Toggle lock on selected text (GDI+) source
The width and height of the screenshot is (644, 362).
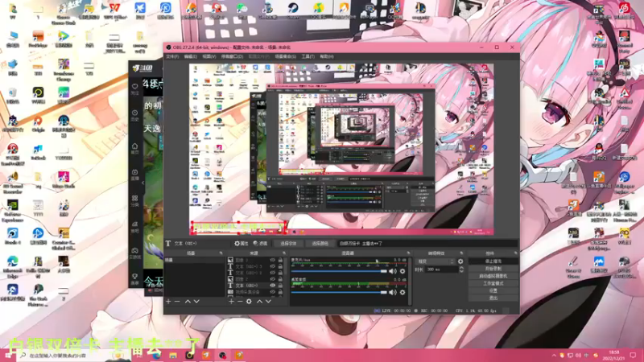(280, 286)
